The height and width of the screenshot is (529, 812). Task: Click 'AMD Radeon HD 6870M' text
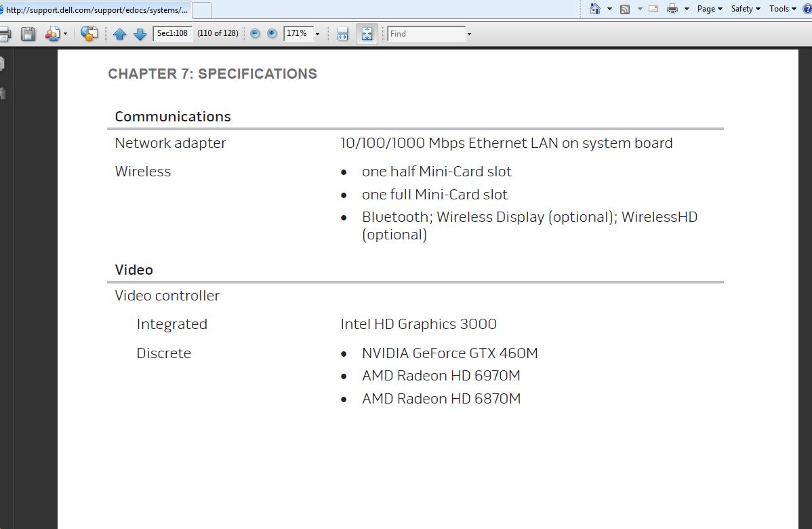tap(441, 398)
